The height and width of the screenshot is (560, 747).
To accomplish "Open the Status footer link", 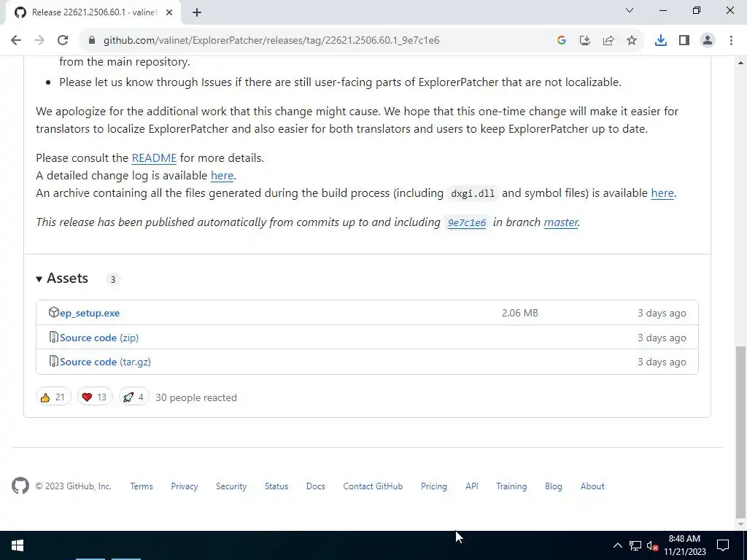I will coord(276,486).
